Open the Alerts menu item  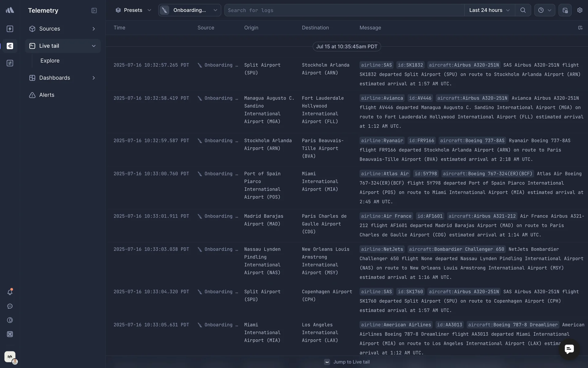click(x=47, y=95)
